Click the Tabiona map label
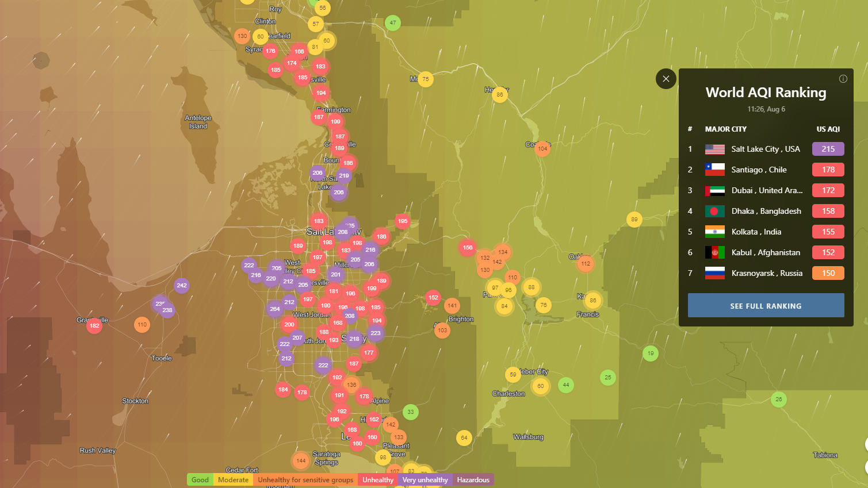The width and height of the screenshot is (868, 488). [x=825, y=455]
